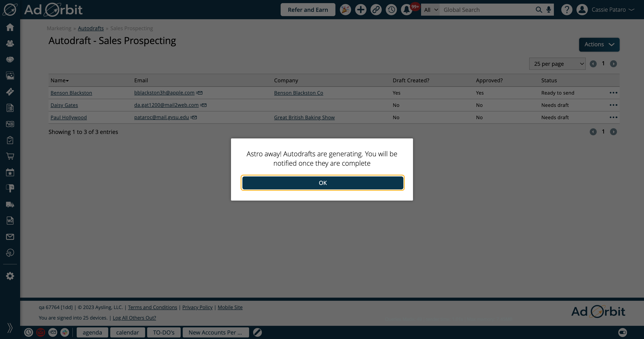Screen dimensions: 644x339
Task: Click the plus quick-add icon
Action: 360,10
